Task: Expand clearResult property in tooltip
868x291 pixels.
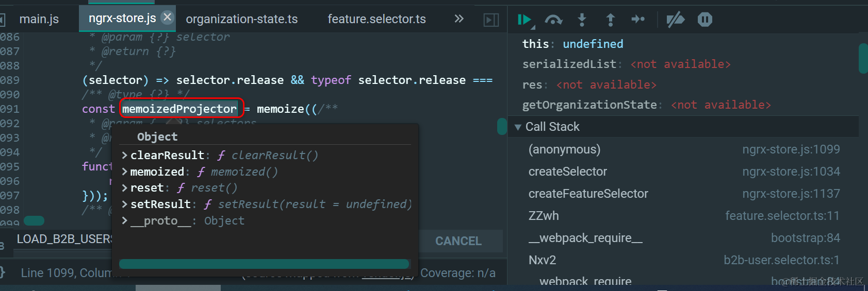Action: click(125, 156)
